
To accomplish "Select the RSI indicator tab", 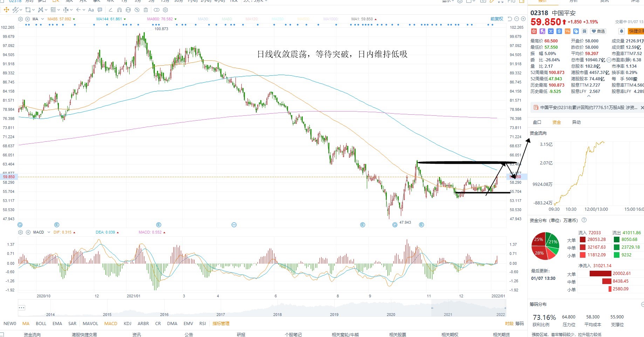I will (203, 323).
